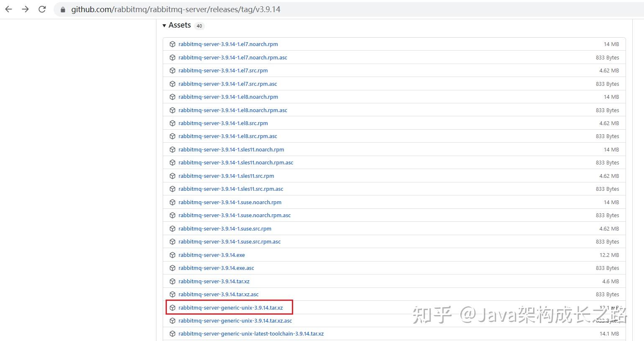Open rabbitmq-server-3.9.14.exe download link
Viewport: 644px width, 341px height.
point(212,255)
